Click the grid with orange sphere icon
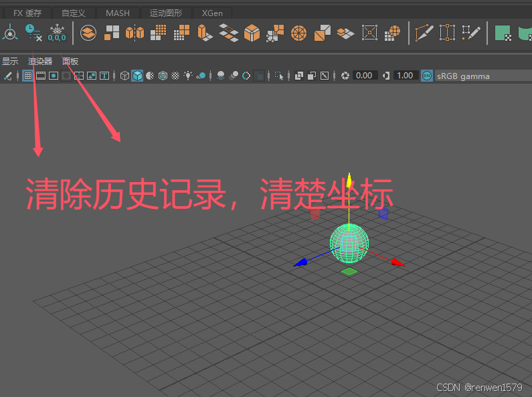The image size is (532, 397). 393,33
